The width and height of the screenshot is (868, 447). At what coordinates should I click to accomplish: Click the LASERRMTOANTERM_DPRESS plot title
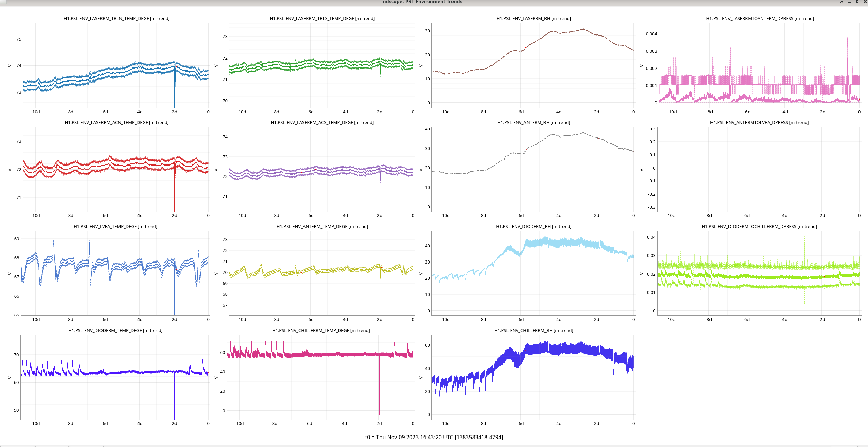[760, 18]
